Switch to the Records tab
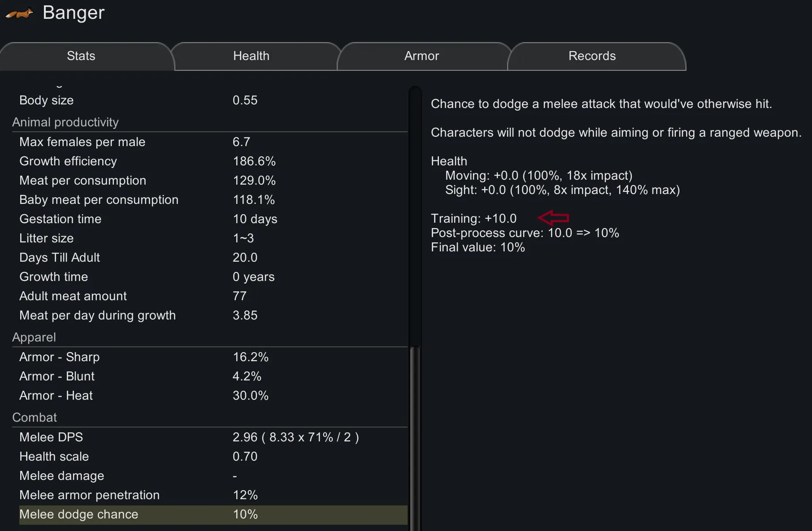The image size is (812, 531). pos(592,56)
